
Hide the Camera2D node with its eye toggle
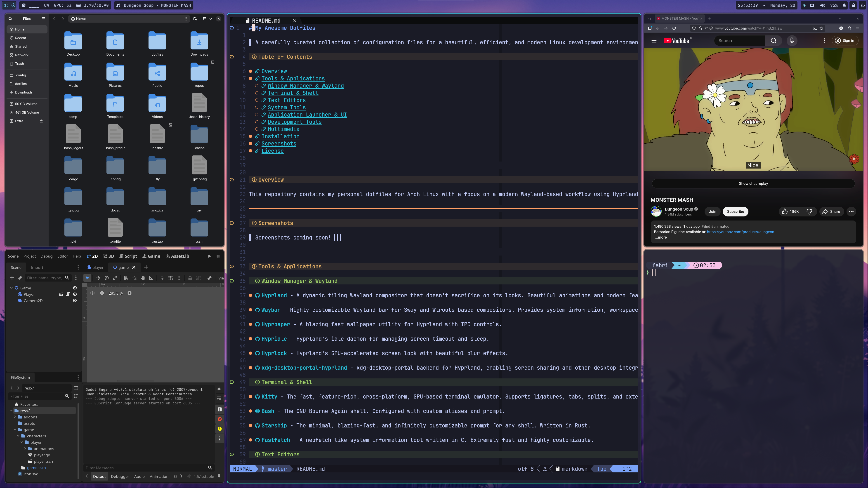click(75, 301)
